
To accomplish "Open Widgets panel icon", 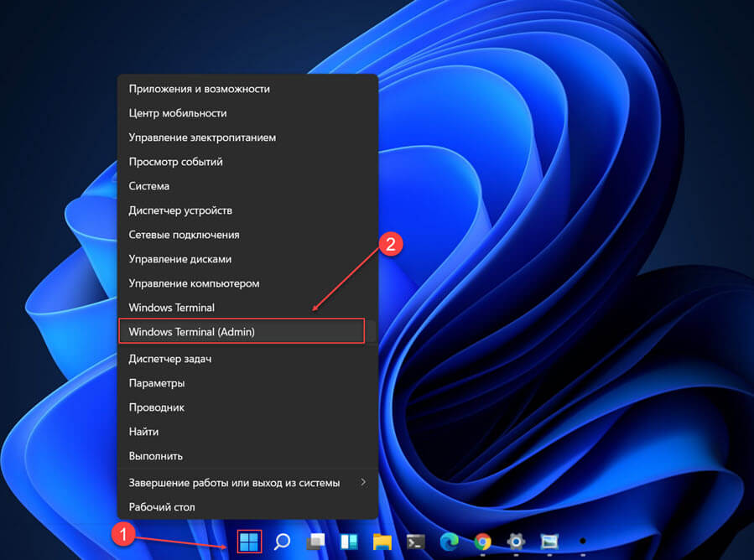I will click(349, 542).
